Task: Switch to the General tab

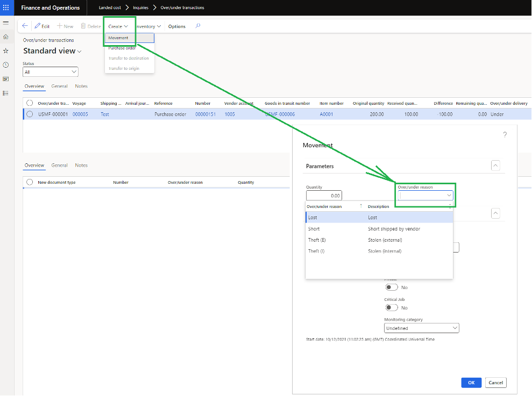Action: tap(59, 86)
